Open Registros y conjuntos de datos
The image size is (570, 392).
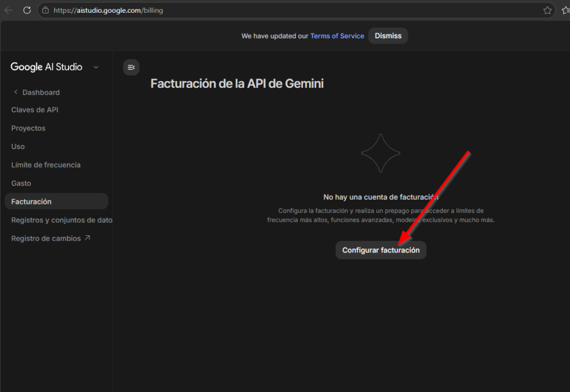tap(61, 220)
